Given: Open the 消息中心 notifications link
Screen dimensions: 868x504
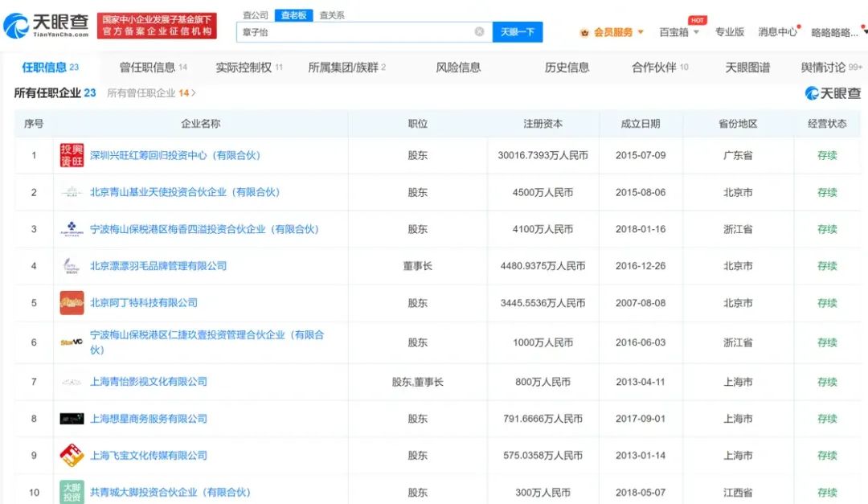Looking at the screenshot, I should point(777,32).
